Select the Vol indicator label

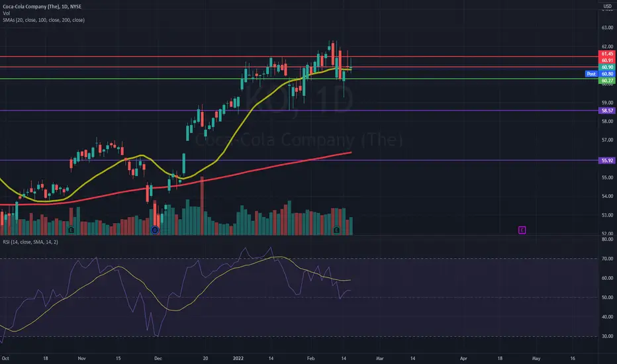click(7, 13)
